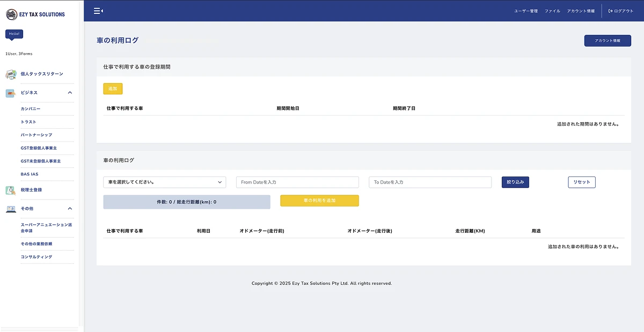Click the 個人タックスリターン sidebar icon
Screen dimensions: 644x332
tap(11, 74)
